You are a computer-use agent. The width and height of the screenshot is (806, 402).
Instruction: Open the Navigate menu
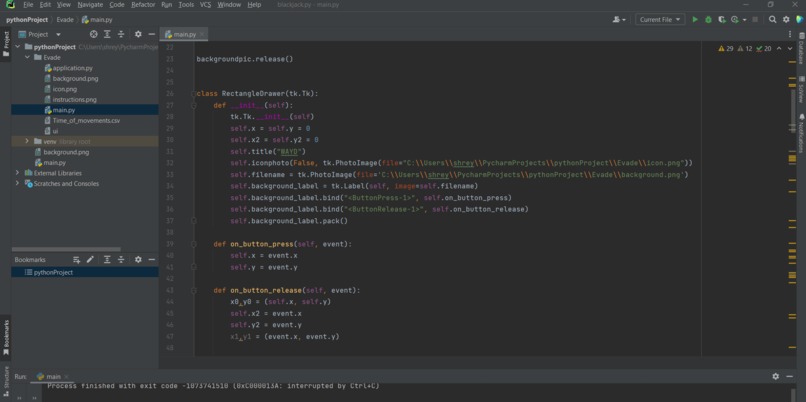point(90,5)
